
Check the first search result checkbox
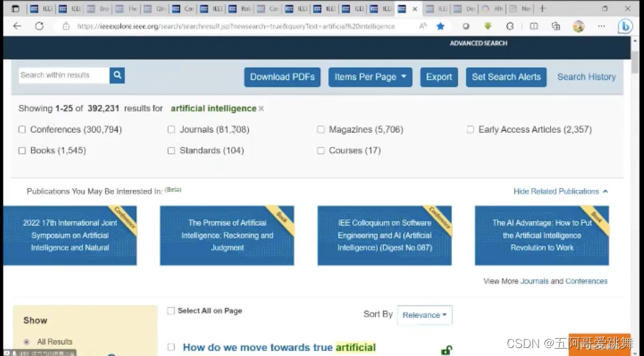point(171,347)
